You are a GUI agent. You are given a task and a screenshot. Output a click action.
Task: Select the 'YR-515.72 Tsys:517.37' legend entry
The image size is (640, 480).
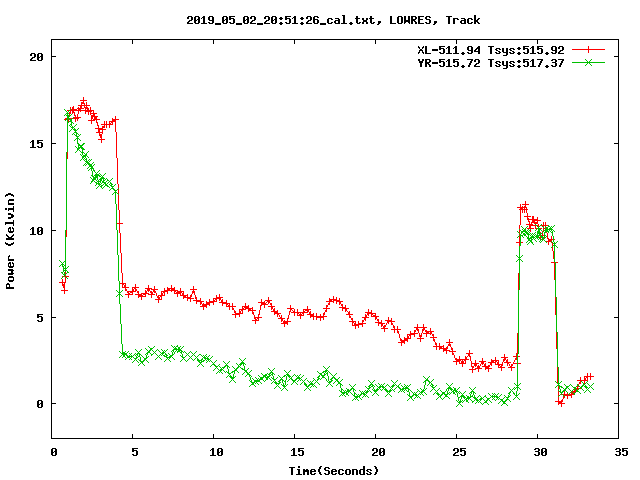tap(491, 63)
